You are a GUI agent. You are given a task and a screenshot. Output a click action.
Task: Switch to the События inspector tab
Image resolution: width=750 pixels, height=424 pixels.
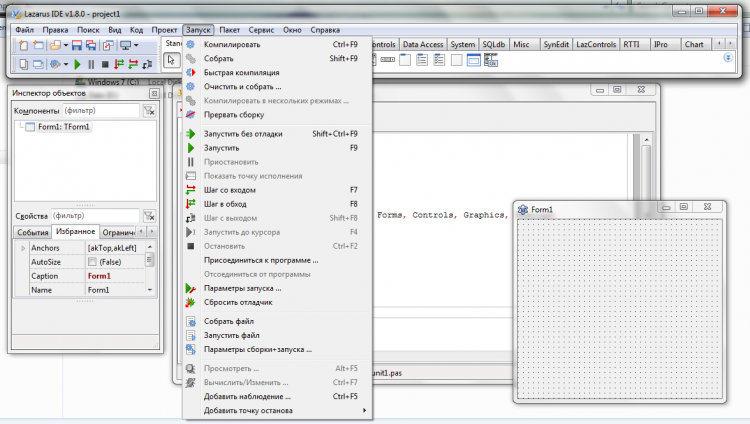pyautogui.click(x=33, y=233)
